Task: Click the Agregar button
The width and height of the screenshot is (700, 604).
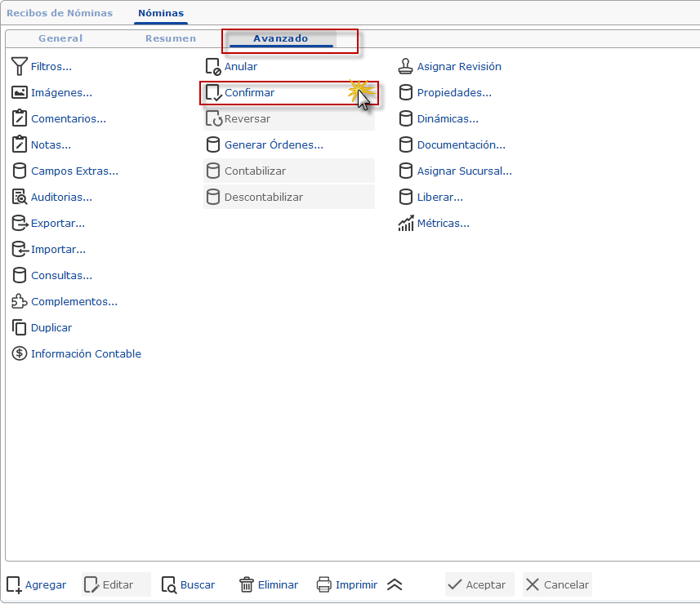Action: tap(37, 584)
